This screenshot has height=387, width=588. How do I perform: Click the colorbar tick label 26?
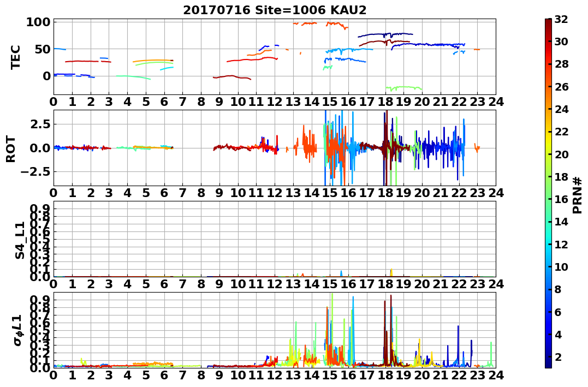click(x=561, y=87)
